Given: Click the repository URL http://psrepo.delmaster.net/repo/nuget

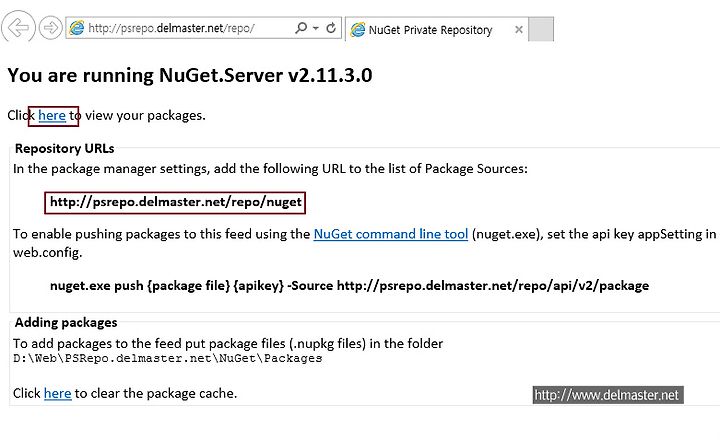Looking at the screenshot, I should click(175, 202).
